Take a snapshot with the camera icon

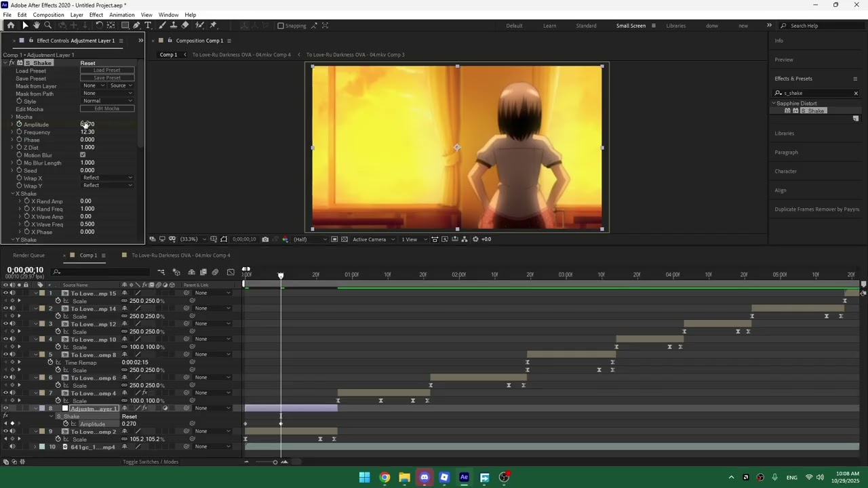pyautogui.click(x=265, y=239)
